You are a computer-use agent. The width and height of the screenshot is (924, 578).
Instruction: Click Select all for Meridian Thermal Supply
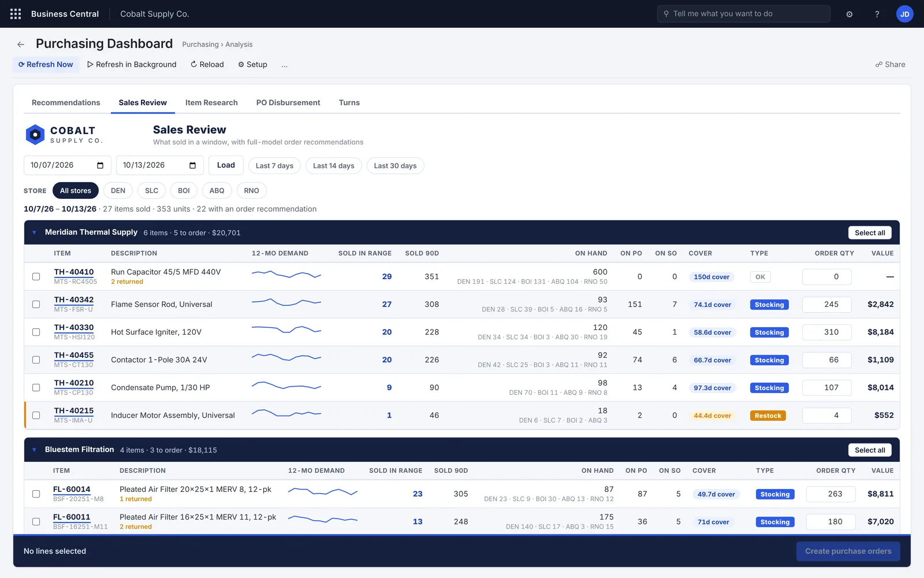870,232
